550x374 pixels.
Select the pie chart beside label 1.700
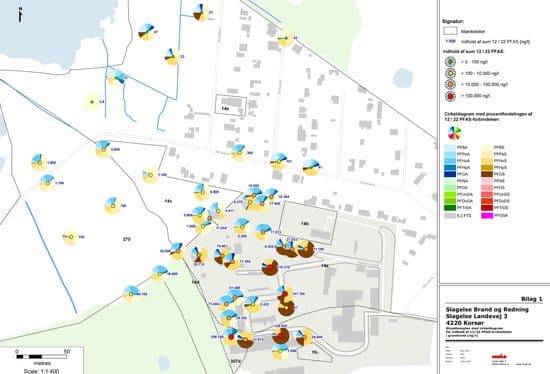(x=47, y=183)
